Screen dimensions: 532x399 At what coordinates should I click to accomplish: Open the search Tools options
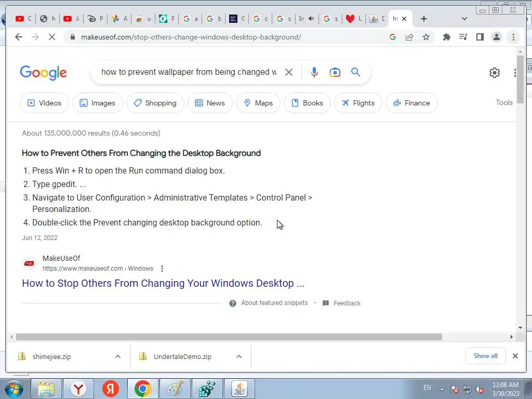tap(504, 102)
